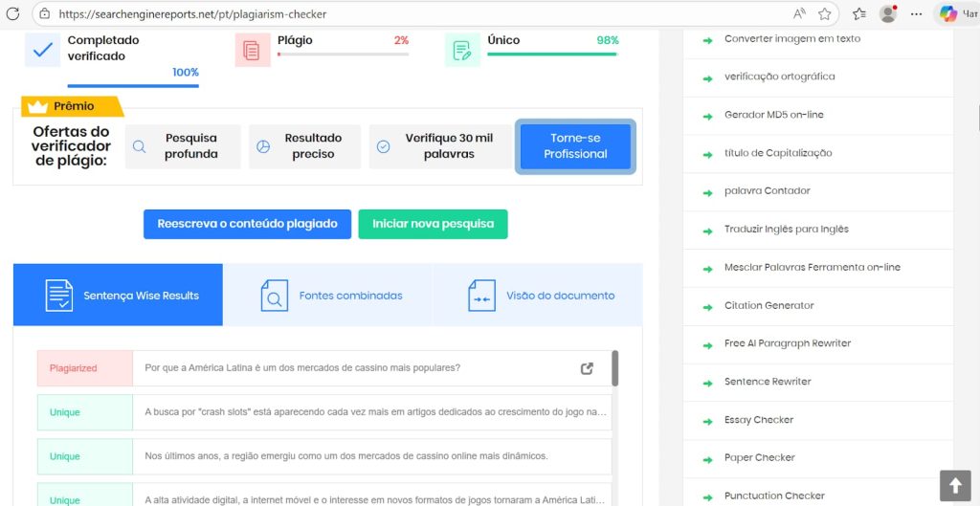Click the read aloud icon in address bar
This screenshot has width=980, height=506.
click(x=799, y=14)
